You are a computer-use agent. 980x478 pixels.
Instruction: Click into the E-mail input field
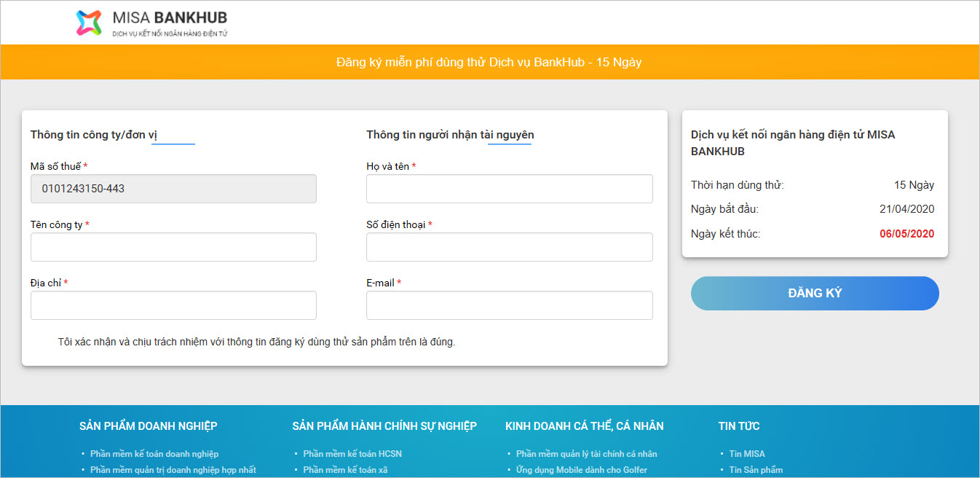click(x=509, y=305)
